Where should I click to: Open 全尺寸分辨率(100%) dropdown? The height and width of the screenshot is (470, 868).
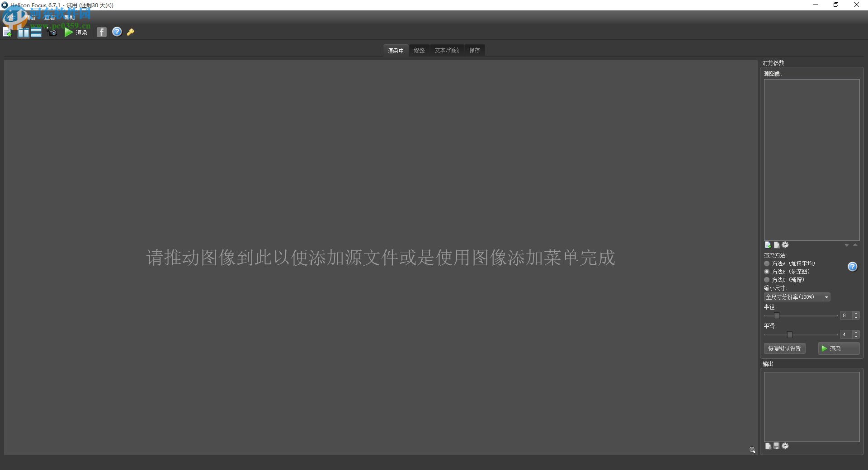pyautogui.click(x=797, y=297)
